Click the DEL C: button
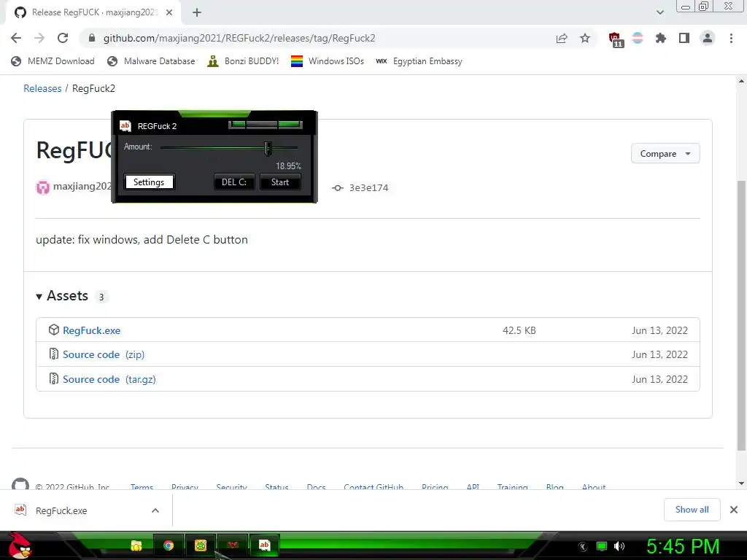 click(234, 182)
